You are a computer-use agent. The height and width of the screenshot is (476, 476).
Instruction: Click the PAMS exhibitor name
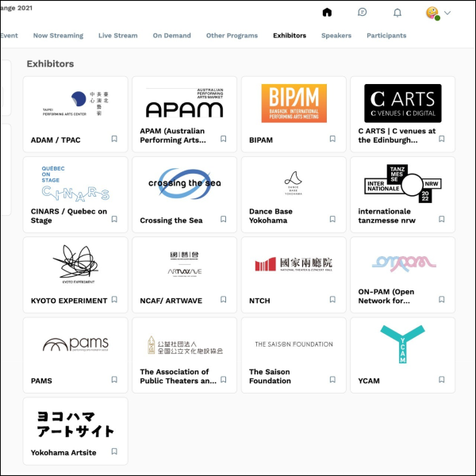point(41,381)
